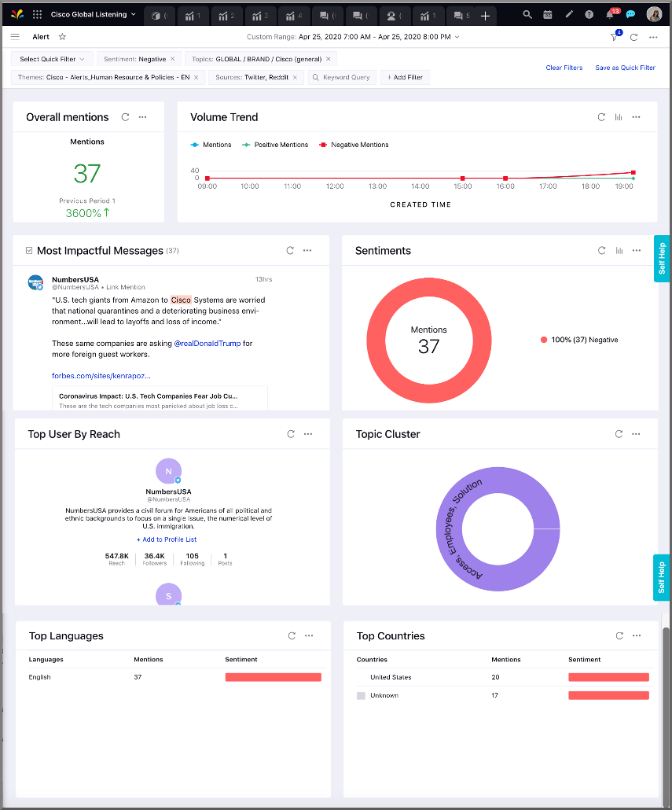The image size is (672, 810).
Task: Open more options for Topic Cluster
Action: click(637, 434)
